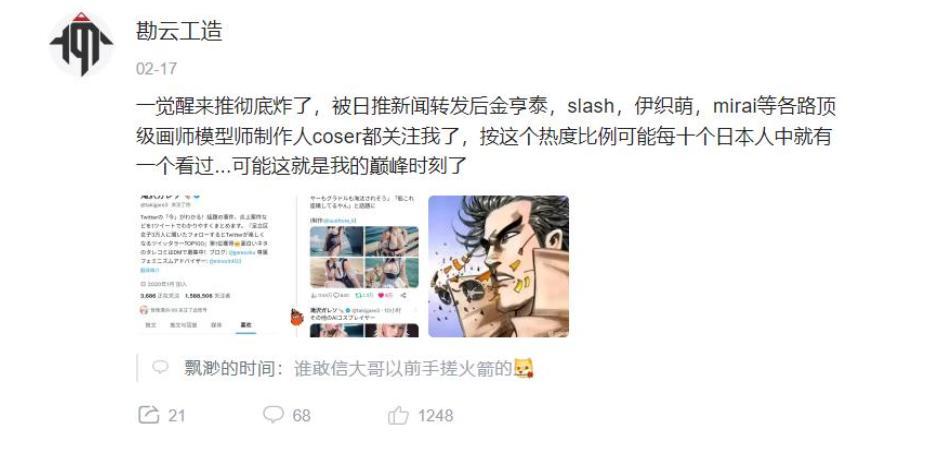Open the manga man with sunglasses image
Screen dimensions: 936x451
[498, 266]
